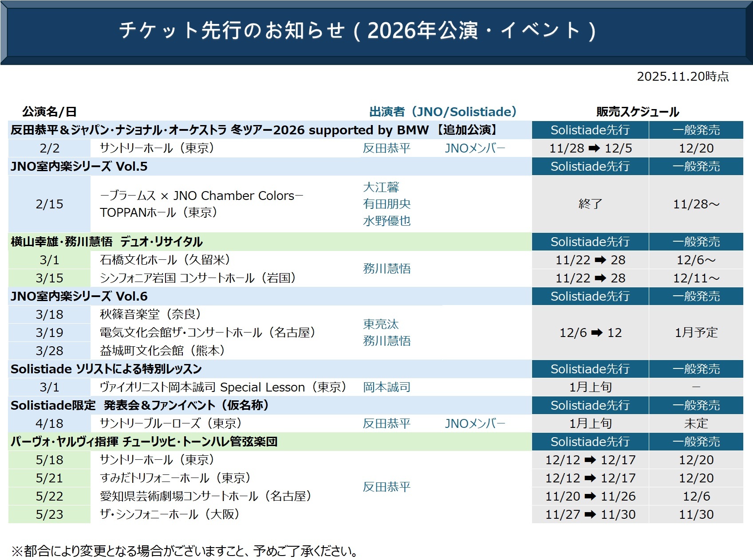Open performer link 東亮汰
Screen dimensions: 753x560
(x=381, y=325)
